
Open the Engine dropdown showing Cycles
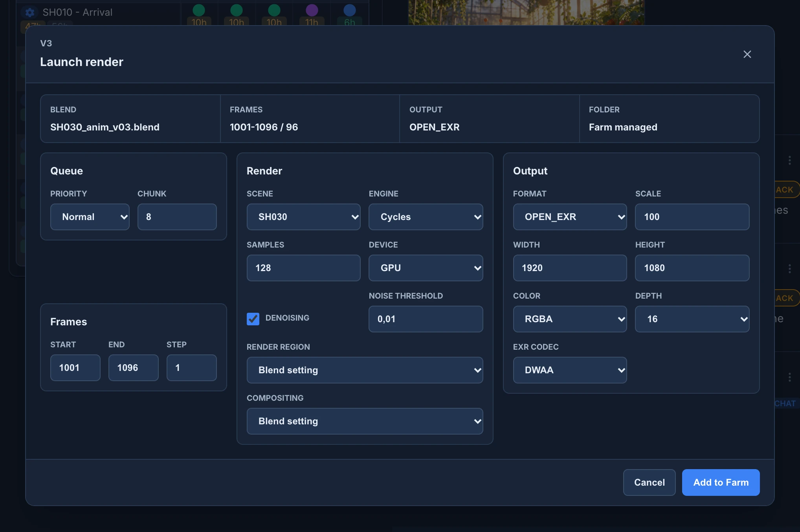click(x=426, y=217)
